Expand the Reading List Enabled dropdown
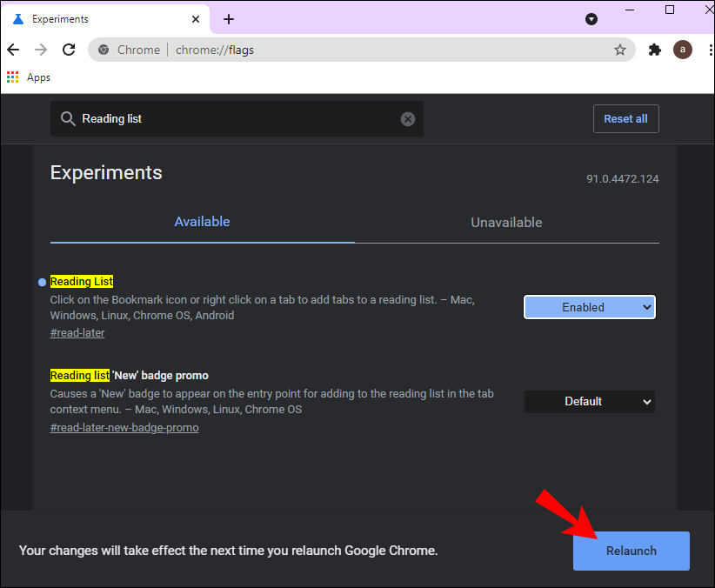715x588 pixels. [x=589, y=307]
